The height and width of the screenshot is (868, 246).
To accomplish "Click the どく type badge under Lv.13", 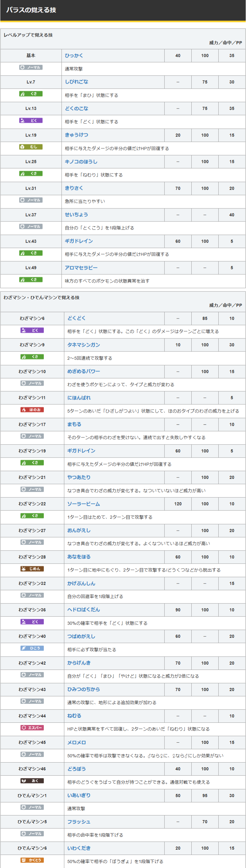I will coord(31,120).
